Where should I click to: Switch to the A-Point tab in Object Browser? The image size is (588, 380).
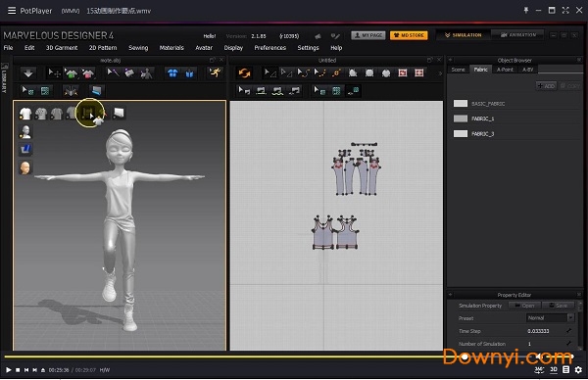(x=505, y=70)
